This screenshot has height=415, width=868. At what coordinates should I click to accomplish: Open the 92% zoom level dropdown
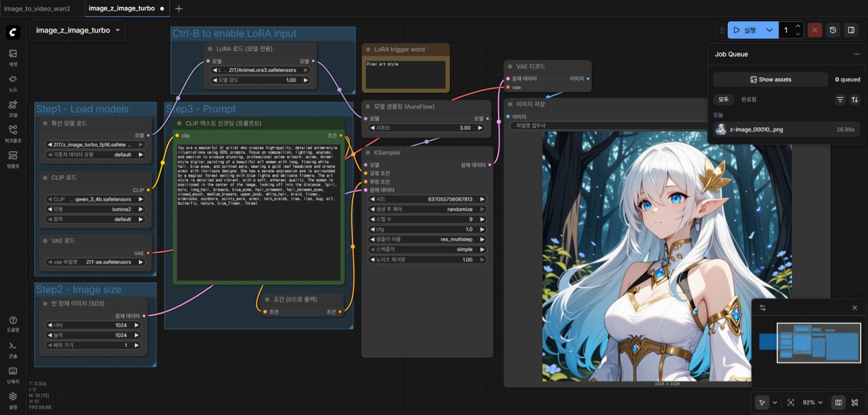pyautogui.click(x=813, y=402)
